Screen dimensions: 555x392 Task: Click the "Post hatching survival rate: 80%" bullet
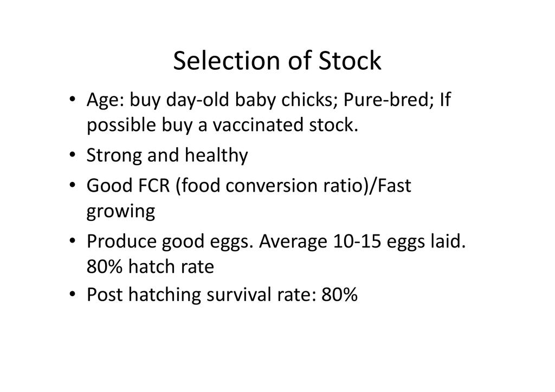click(x=222, y=295)
